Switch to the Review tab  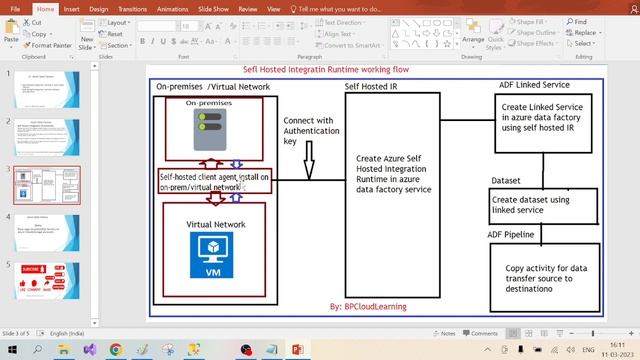click(248, 9)
